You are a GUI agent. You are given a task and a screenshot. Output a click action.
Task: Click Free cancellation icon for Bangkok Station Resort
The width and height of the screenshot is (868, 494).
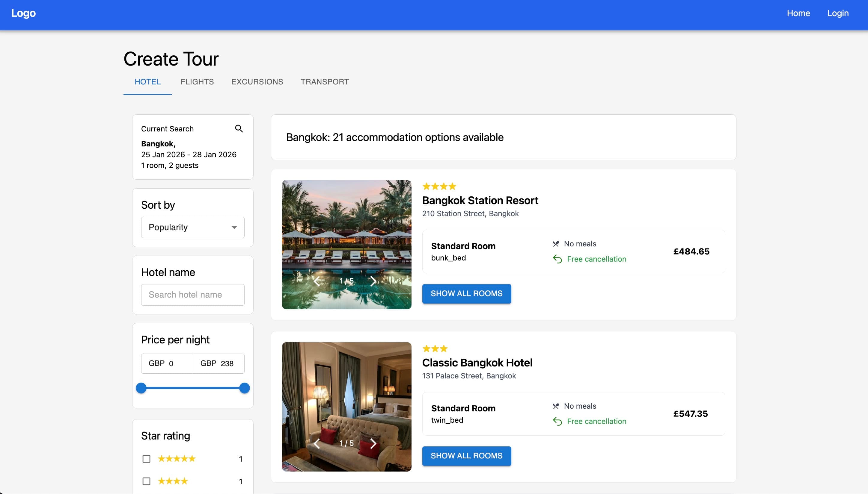coord(557,259)
